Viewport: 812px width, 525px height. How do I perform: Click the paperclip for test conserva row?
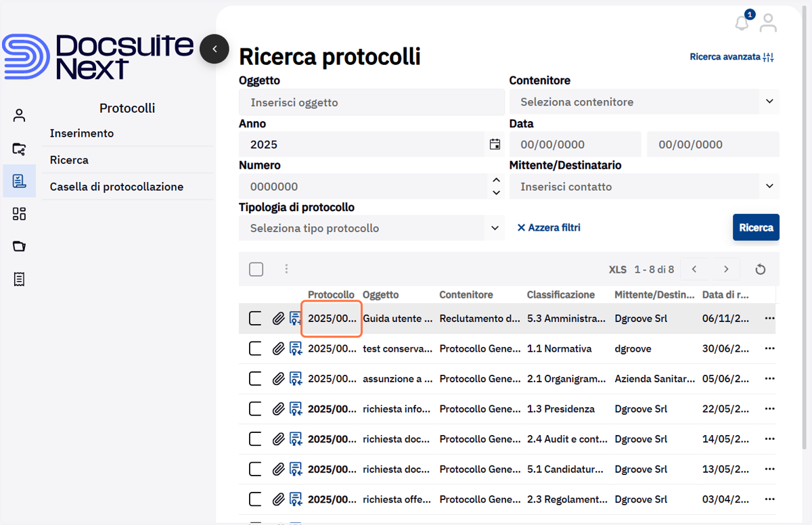(278, 348)
